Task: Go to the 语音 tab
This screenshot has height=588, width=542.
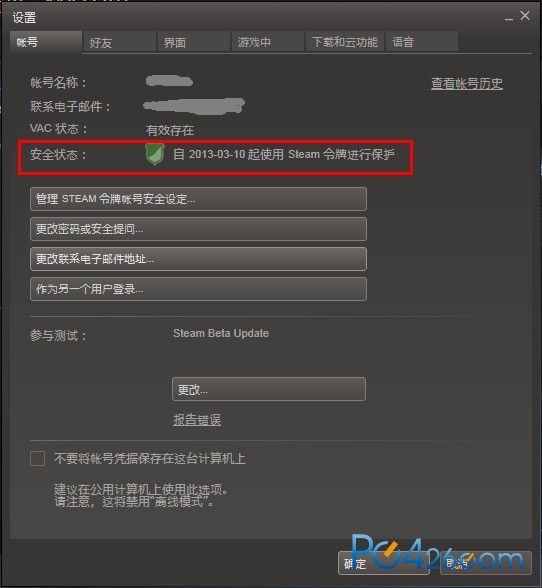Action: click(422, 42)
